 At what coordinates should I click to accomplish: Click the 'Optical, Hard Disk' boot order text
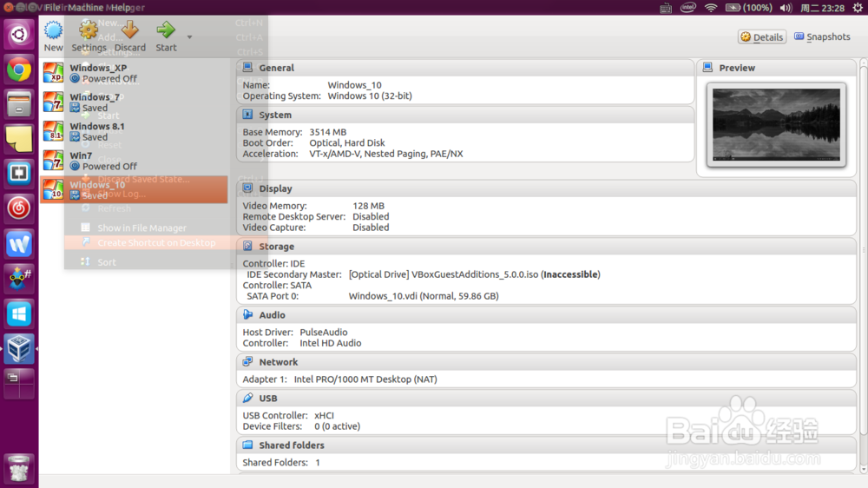tap(347, 143)
